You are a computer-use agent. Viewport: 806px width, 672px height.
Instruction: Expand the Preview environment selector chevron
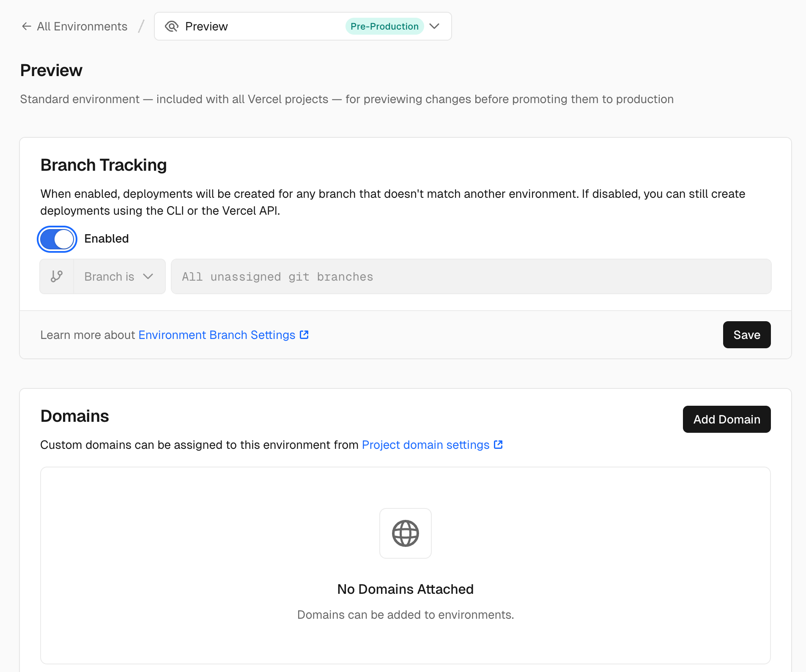[x=434, y=26]
